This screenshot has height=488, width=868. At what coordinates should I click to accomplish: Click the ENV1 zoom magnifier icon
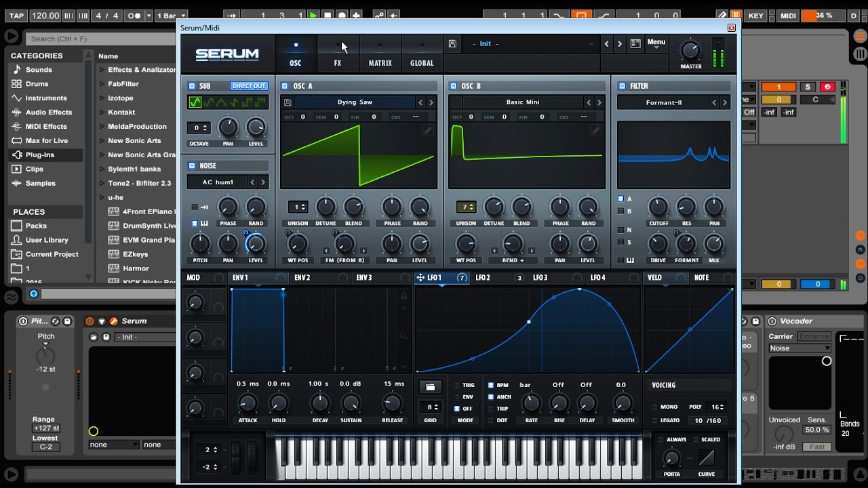[x=403, y=335]
